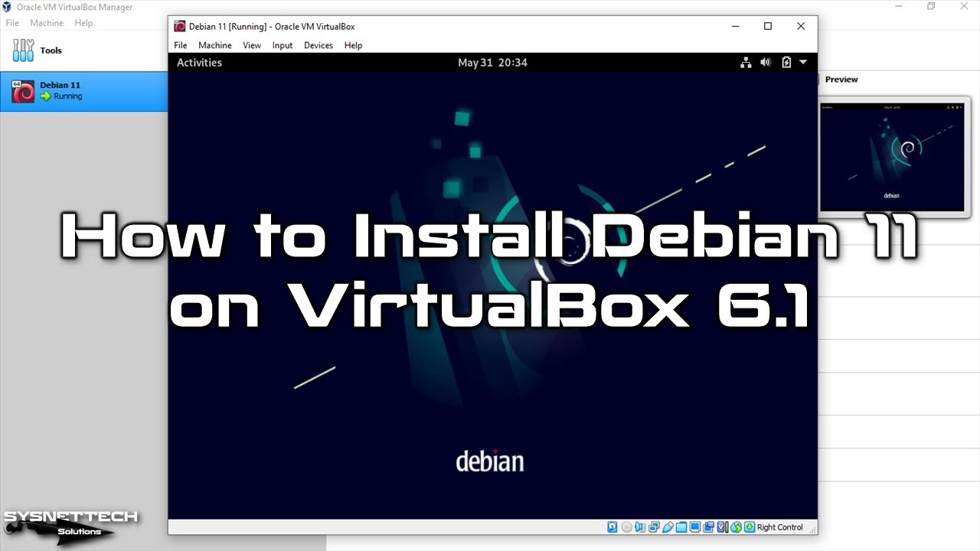
Task: Open hard disk activity indicator in VM status bar
Action: click(612, 527)
